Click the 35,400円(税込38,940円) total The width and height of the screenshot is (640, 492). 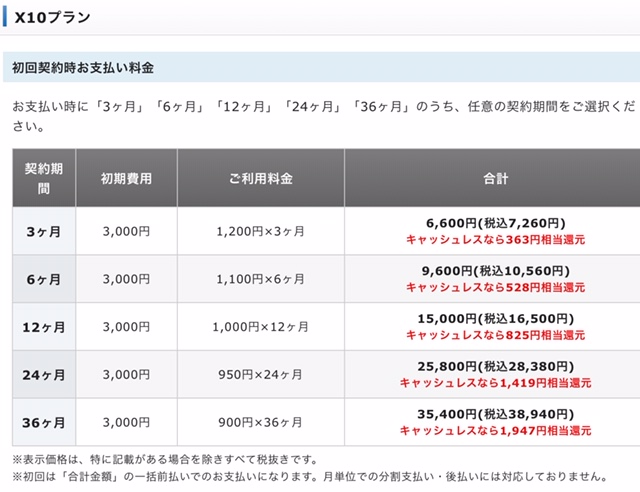pyautogui.click(x=495, y=415)
